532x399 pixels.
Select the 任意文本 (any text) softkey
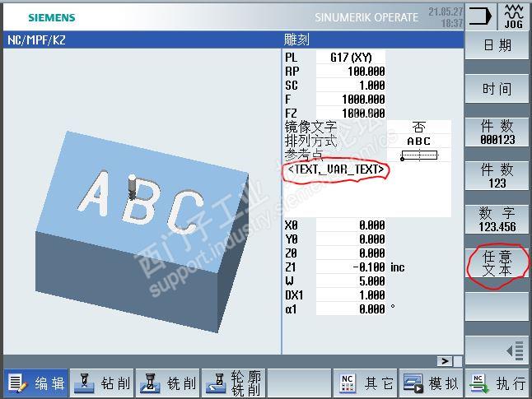[x=497, y=263]
